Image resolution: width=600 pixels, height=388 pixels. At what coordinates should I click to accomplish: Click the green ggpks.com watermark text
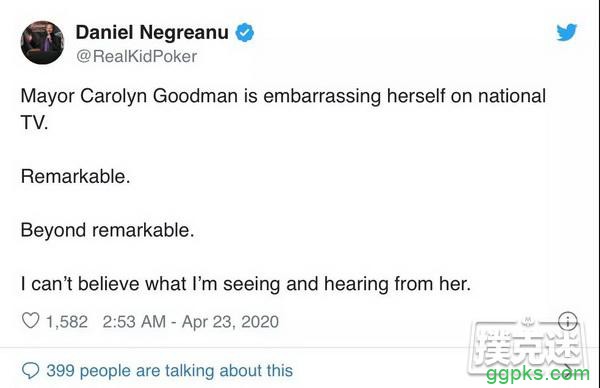coord(538,374)
